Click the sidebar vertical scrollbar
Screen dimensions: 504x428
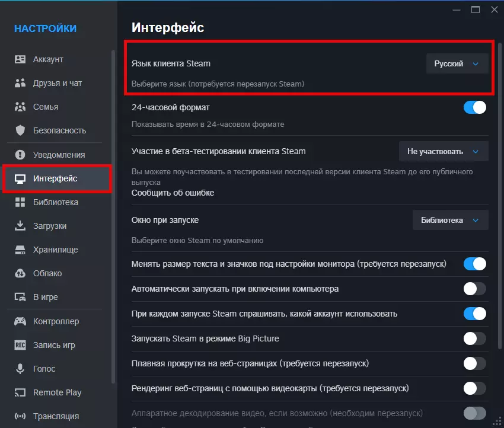click(113, 213)
